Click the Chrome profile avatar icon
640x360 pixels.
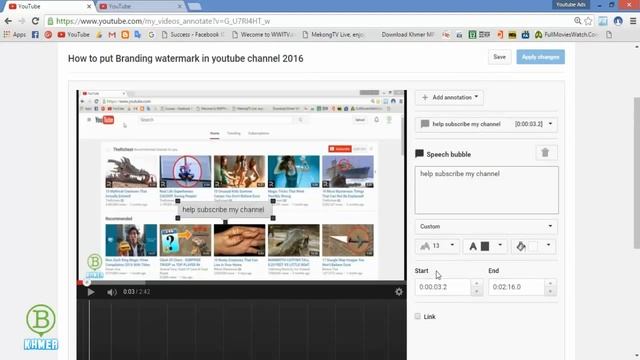(x=618, y=21)
